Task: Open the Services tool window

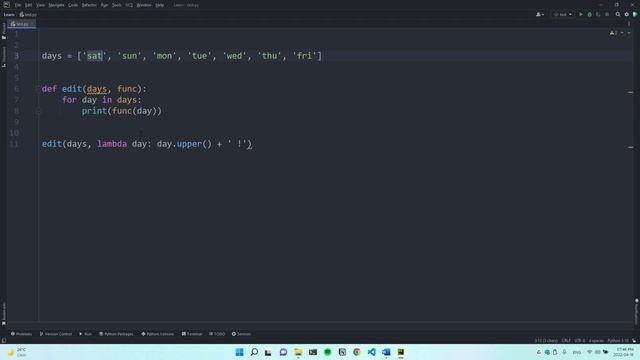Action: click(x=241, y=334)
